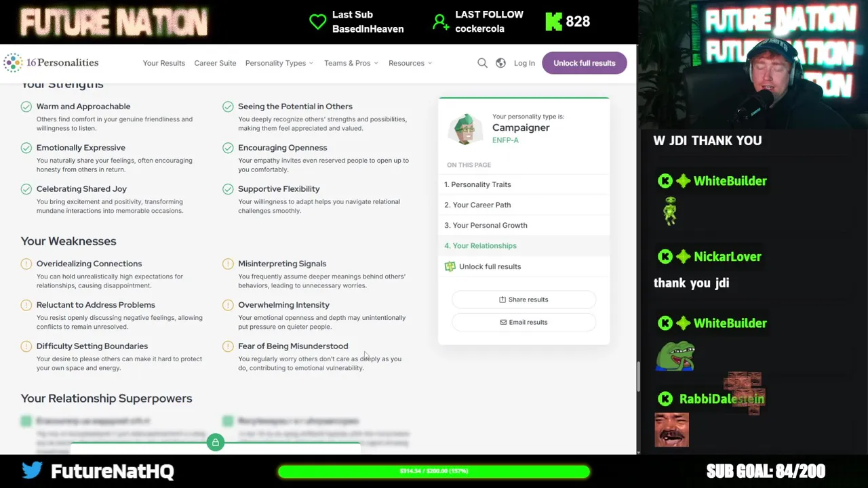This screenshot has width=868, height=488.
Task: Jump to 3. Your Personal Growth section
Action: (x=524, y=225)
